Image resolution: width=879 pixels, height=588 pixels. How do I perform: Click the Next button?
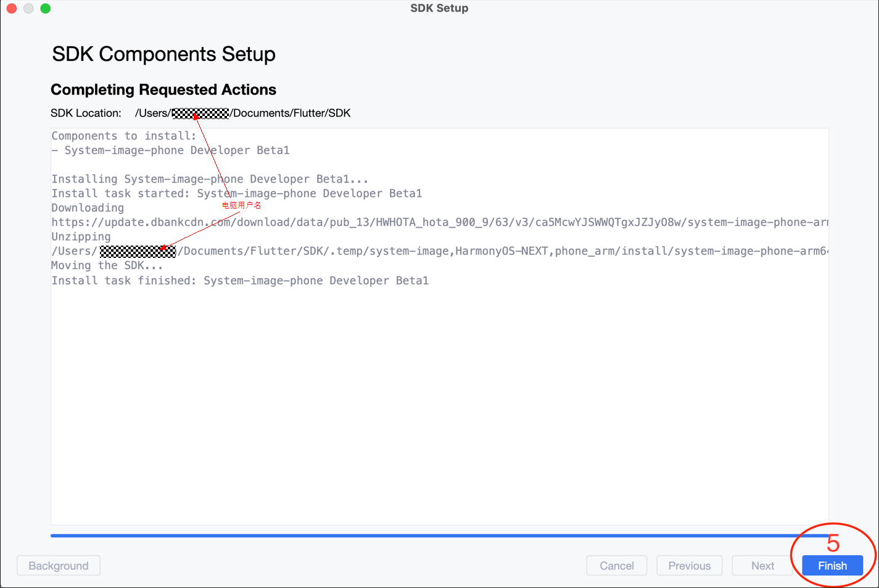pos(762,565)
